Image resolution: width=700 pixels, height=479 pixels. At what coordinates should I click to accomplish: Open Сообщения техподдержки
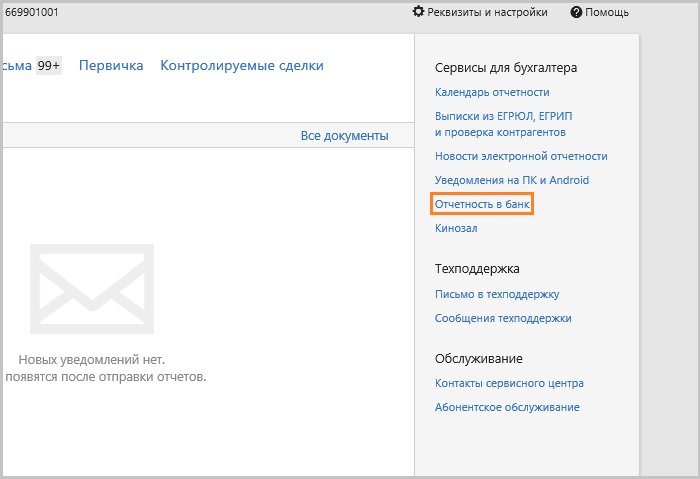click(503, 318)
